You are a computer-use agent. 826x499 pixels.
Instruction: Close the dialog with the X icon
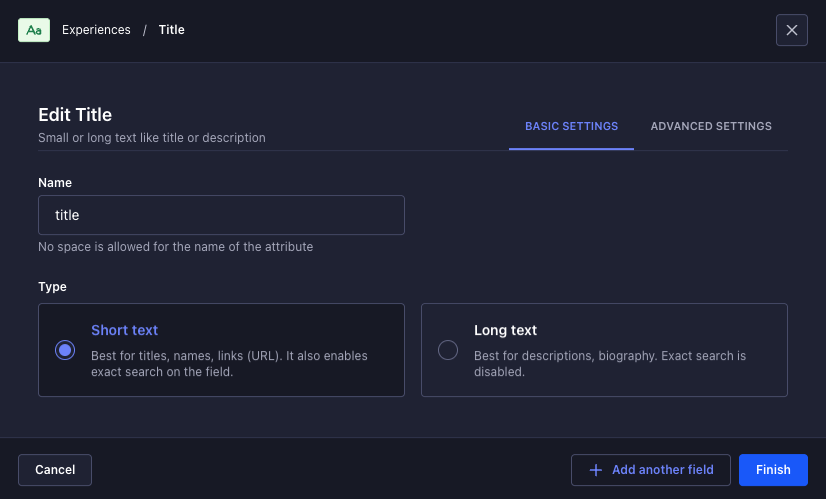pyautogui.click(x=791, y=30)
